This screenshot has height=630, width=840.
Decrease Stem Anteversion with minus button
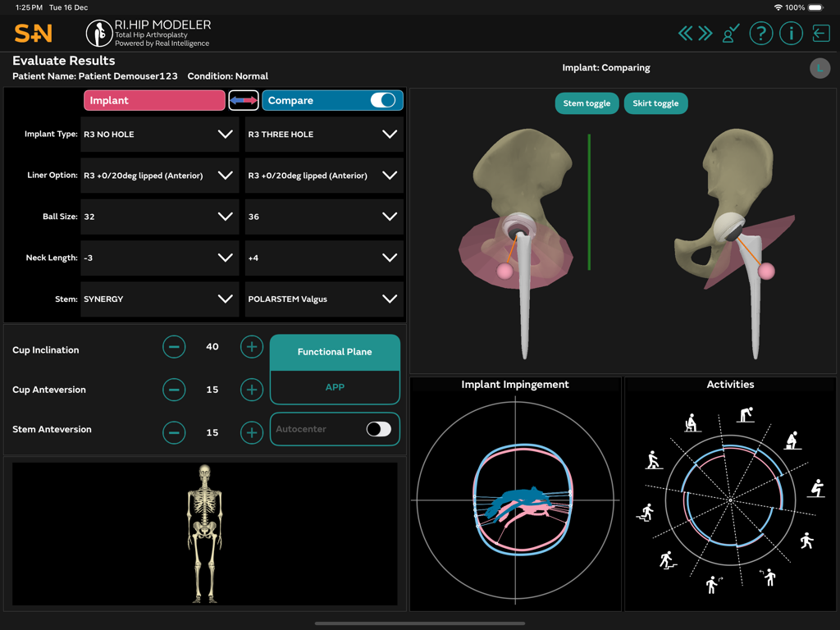(x=174, y=432)
